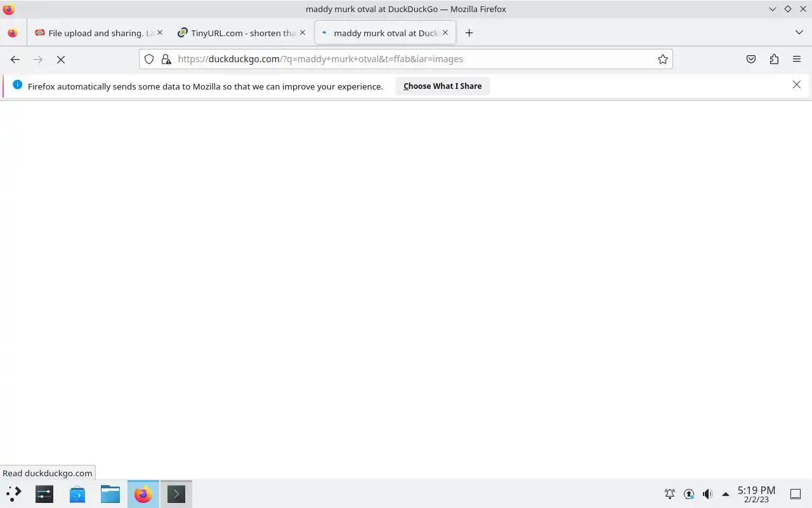Open the Extensions puzzle icon
Viewport: 812px width, 508px height.
[774, 59]
